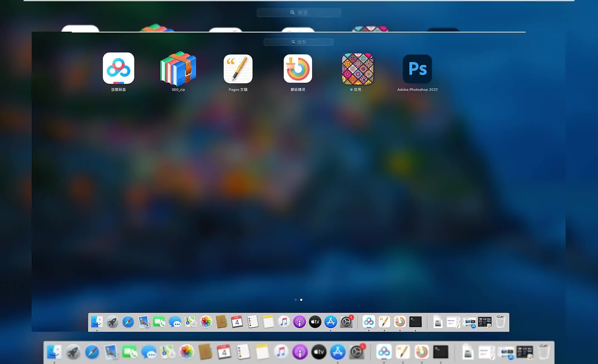Open Podcasts in the inner sharp dock
598x364 pixels.
click(300, 322)
